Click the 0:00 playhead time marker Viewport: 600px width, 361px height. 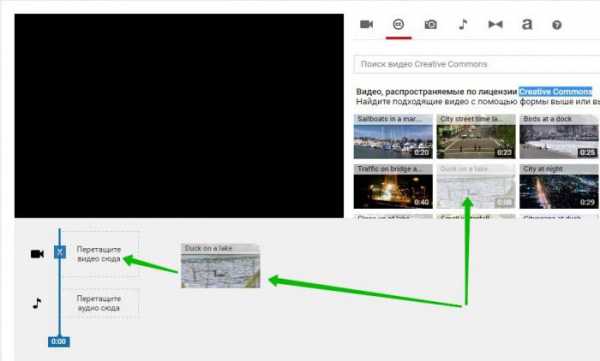tap(59, 341)
